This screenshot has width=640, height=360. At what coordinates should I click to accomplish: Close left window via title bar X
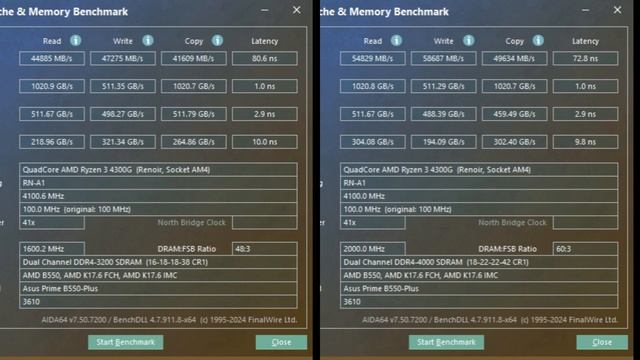click(297, 10)
